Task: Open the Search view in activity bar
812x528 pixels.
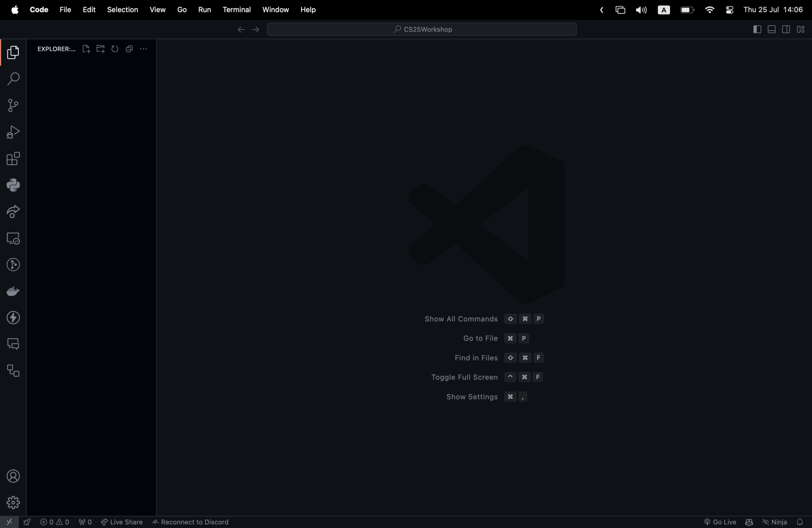Action: [13, 79]
